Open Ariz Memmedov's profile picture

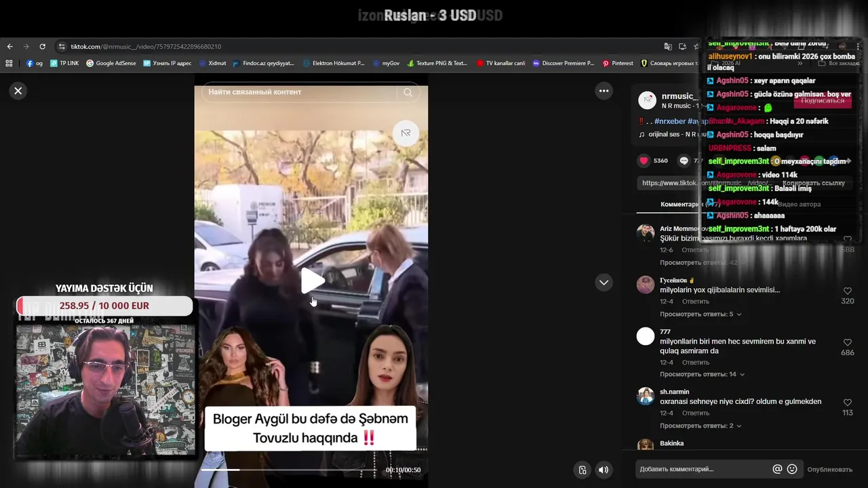point(646,232)
